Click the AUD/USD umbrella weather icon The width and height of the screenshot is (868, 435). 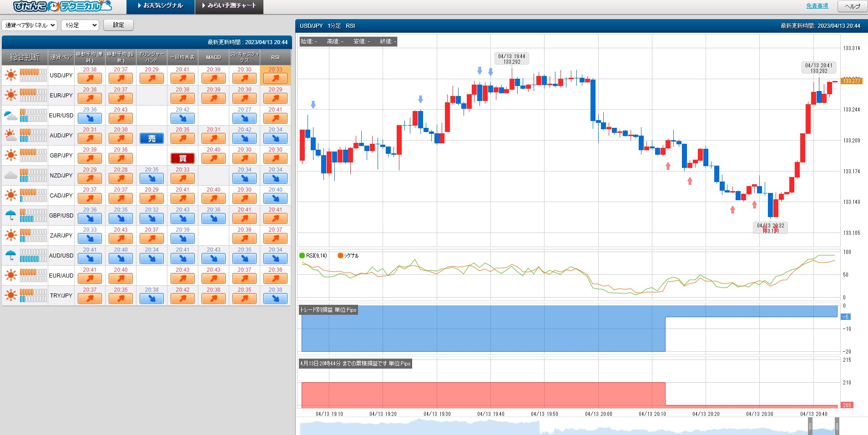[x=10, y=255]
